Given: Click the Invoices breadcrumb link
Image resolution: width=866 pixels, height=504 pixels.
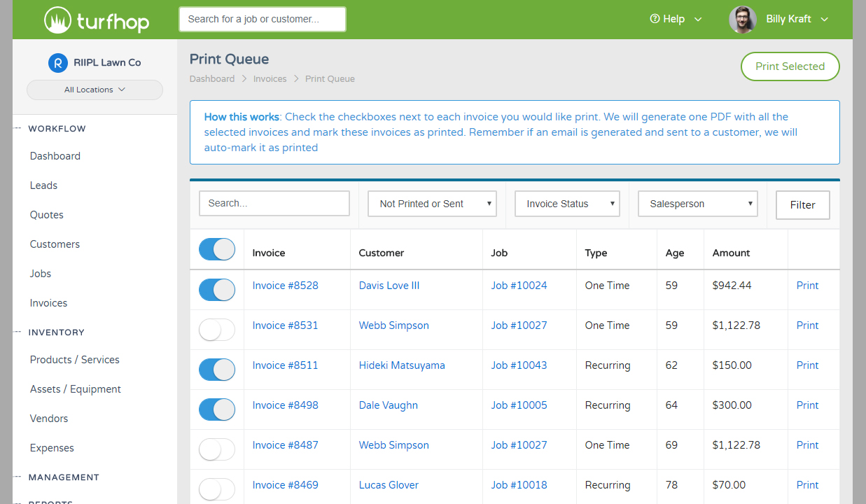Looking at the screenshot, I should [270, 79].
